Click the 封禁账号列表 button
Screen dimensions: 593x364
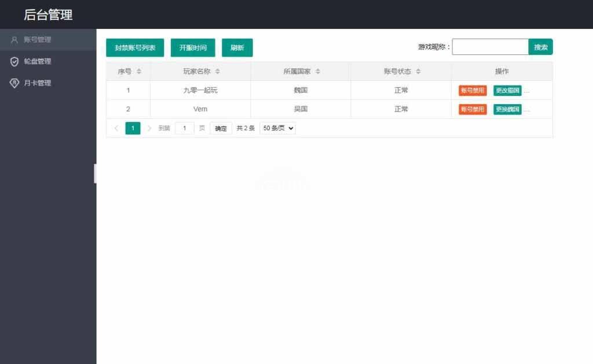135,47
